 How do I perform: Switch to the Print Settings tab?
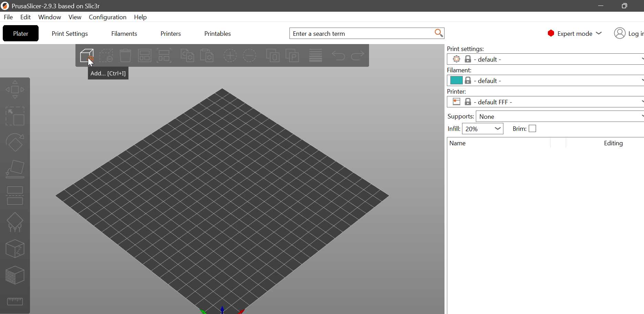pos(70,33)
